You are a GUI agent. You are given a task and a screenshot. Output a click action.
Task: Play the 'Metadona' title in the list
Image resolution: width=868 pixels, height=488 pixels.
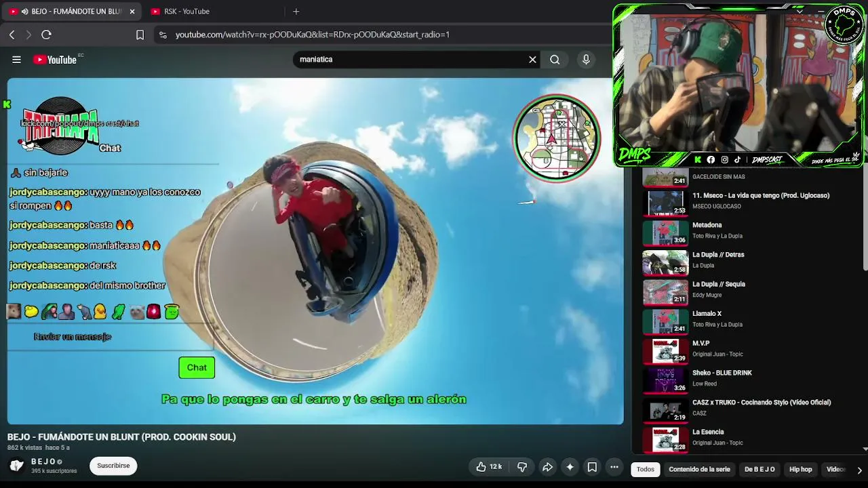(707, 225)
